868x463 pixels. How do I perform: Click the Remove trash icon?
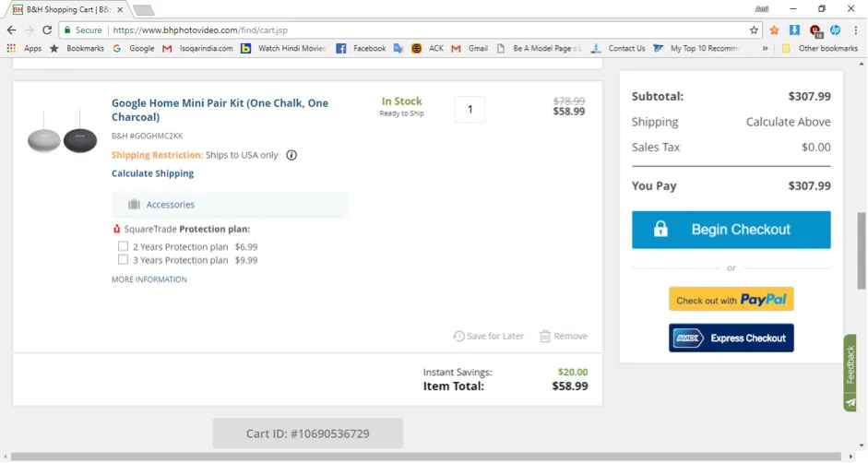[x=545, y=337]
